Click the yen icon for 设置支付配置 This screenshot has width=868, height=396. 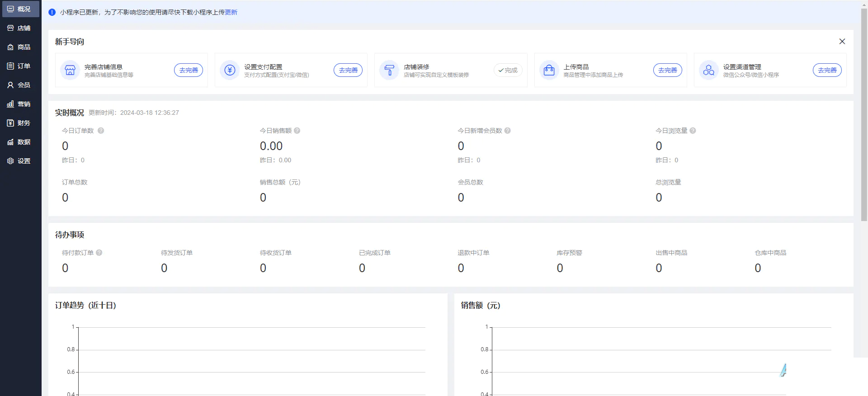click(x=230, y=70)
